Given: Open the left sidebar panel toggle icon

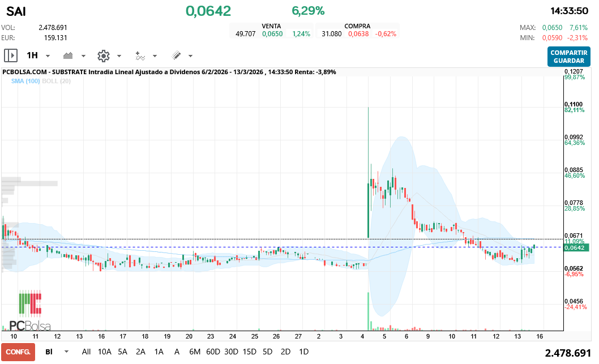Looking at the screenshot, I should (11, 55).
